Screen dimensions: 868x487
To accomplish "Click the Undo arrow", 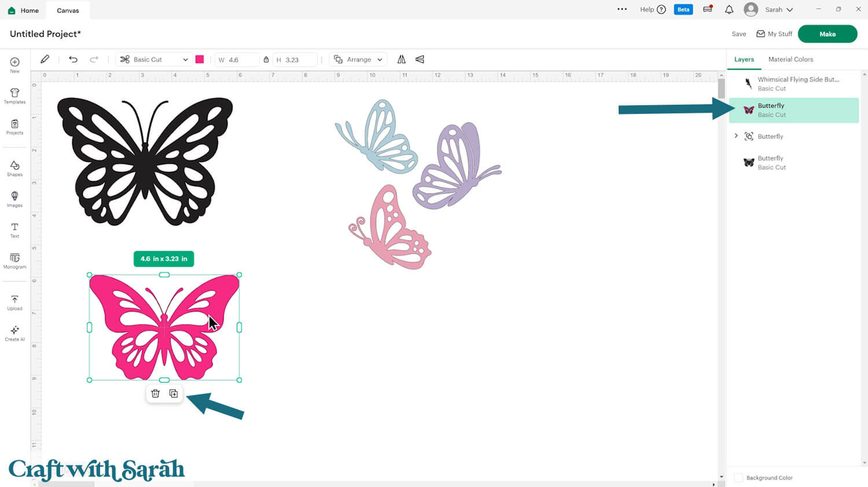I will (x=73, y=60).
